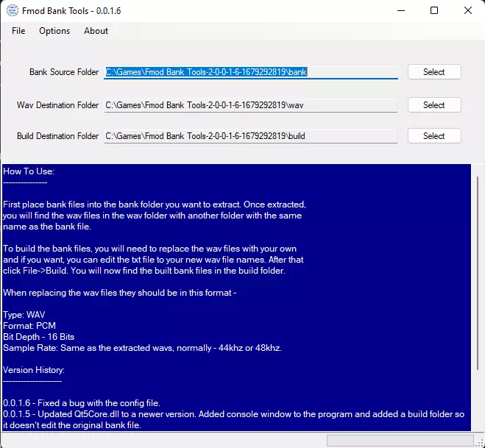
Task: Click the 'click File->Build' instruction line
Action: (x=144, y=271)
